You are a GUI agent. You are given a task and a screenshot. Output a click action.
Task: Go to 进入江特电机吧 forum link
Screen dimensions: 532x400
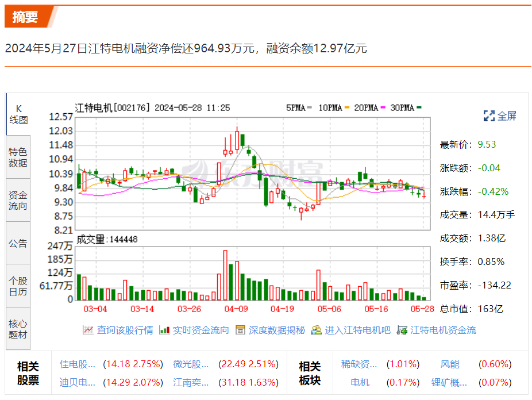coord(357,330)
